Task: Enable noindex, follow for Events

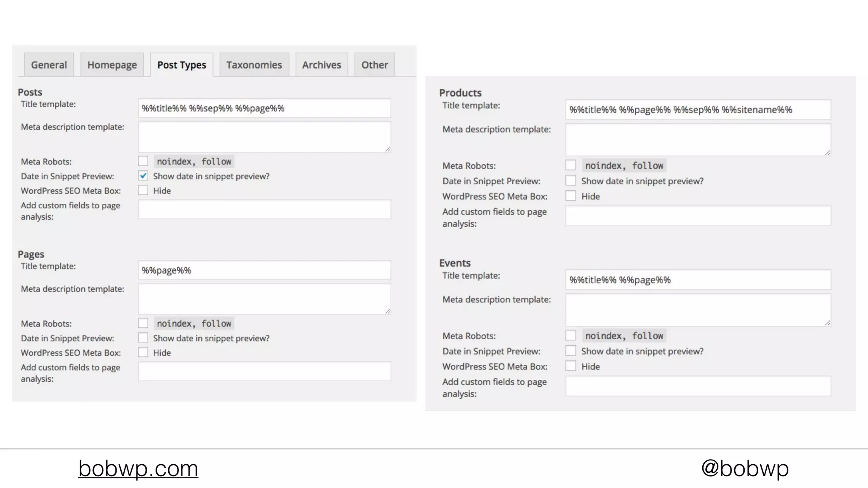Action: tap(571, 335)
